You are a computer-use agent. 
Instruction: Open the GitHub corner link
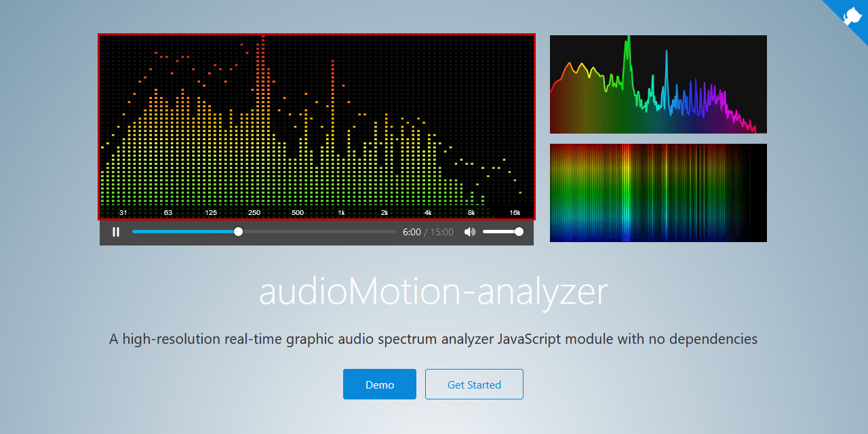(851, 15)
